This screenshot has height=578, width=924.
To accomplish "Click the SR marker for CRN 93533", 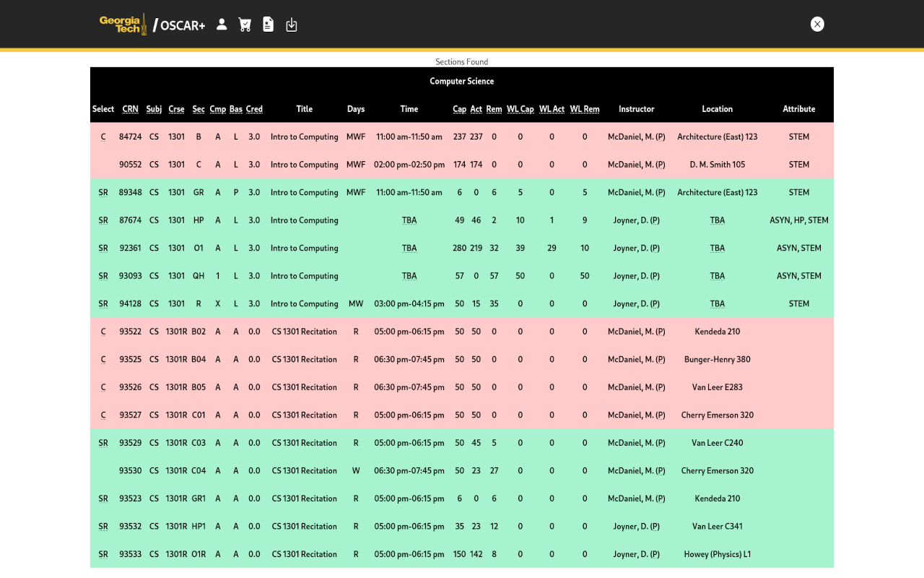I will pos(103,554).
